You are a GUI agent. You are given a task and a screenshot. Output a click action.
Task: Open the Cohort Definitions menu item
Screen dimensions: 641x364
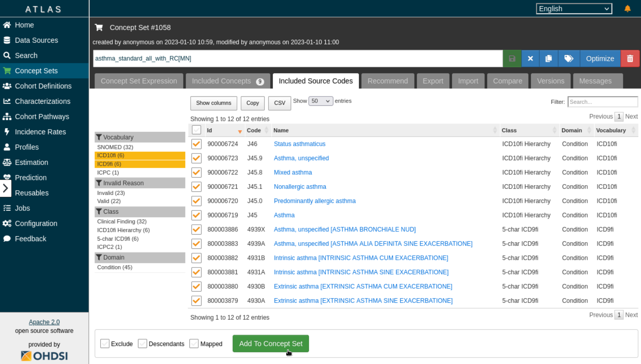pos(43,86)
